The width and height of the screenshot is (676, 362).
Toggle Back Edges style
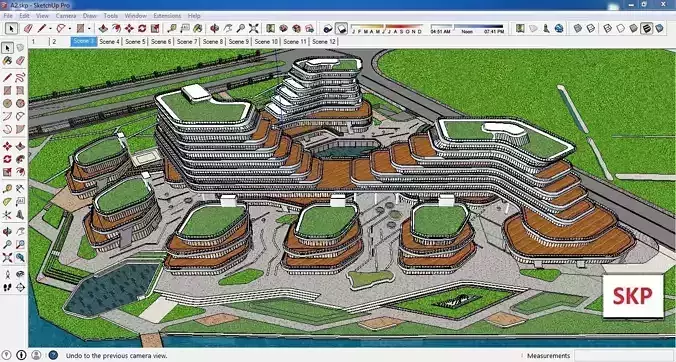(x=591, y=28)
